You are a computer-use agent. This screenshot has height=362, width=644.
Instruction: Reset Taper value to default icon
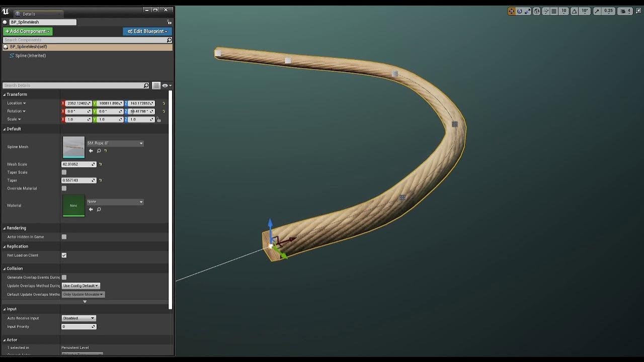(x=100, y=180)
